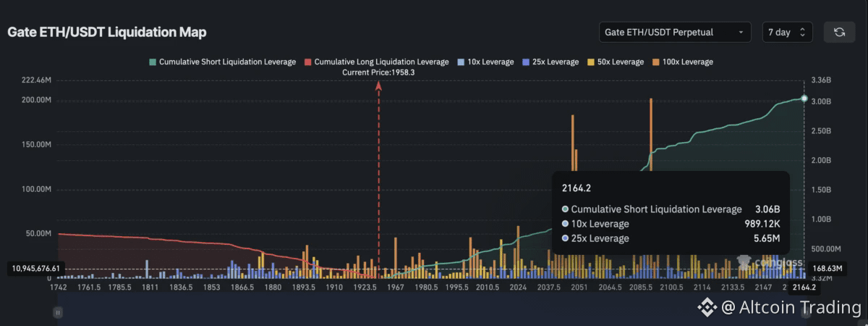Open the Gate ETH/USDT Perpetual dropdown
Viewport: 868px width, 326px height.
pos(675,32)
